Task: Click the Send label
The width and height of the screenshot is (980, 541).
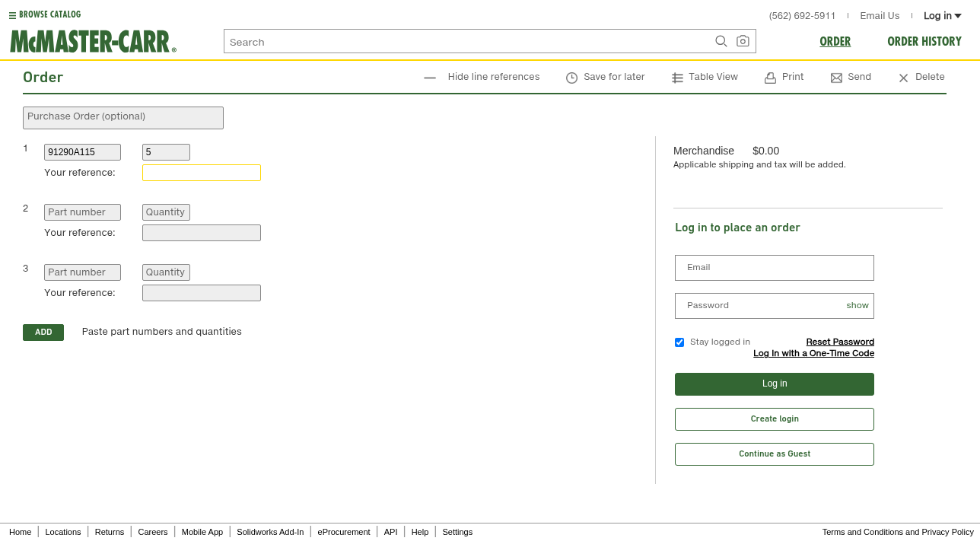Action: point(859,77)
